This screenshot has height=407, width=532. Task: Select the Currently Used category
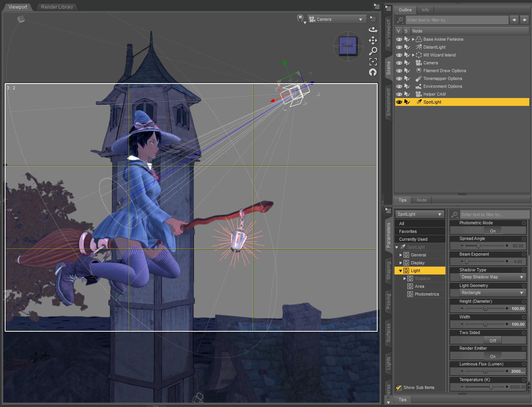pos(420,239)
